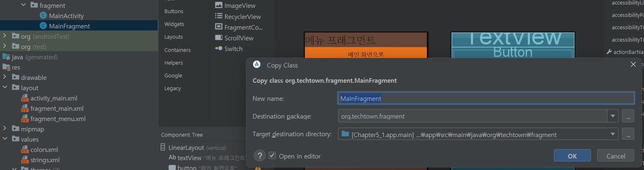Expand the drawable folder

click(5, 77)
